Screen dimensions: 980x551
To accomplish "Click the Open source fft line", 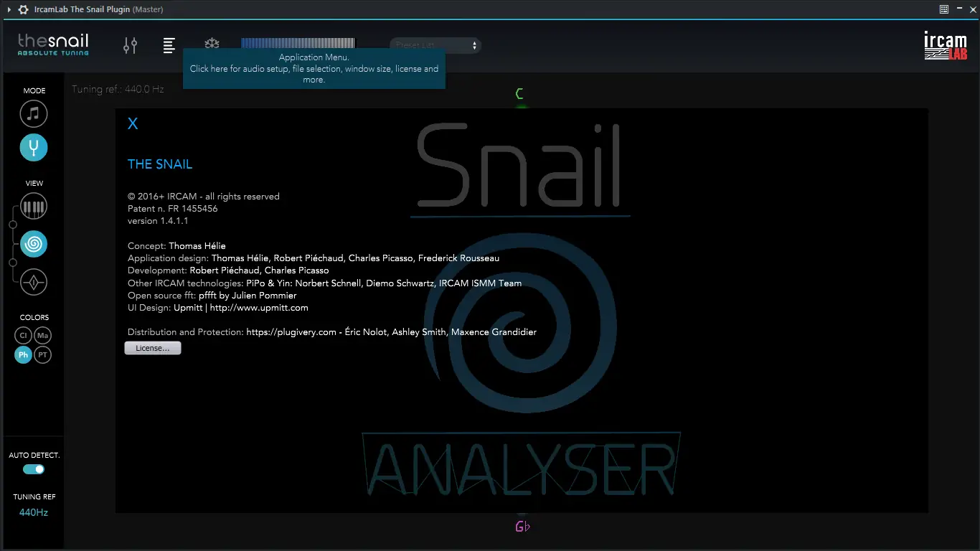I will [212, 296].
